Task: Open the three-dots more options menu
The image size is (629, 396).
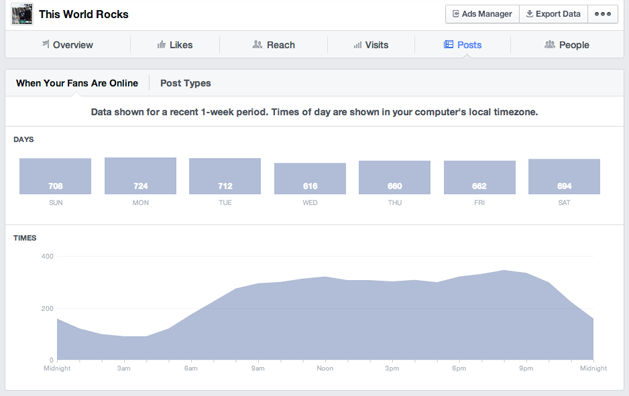Action: click(603, 14)
